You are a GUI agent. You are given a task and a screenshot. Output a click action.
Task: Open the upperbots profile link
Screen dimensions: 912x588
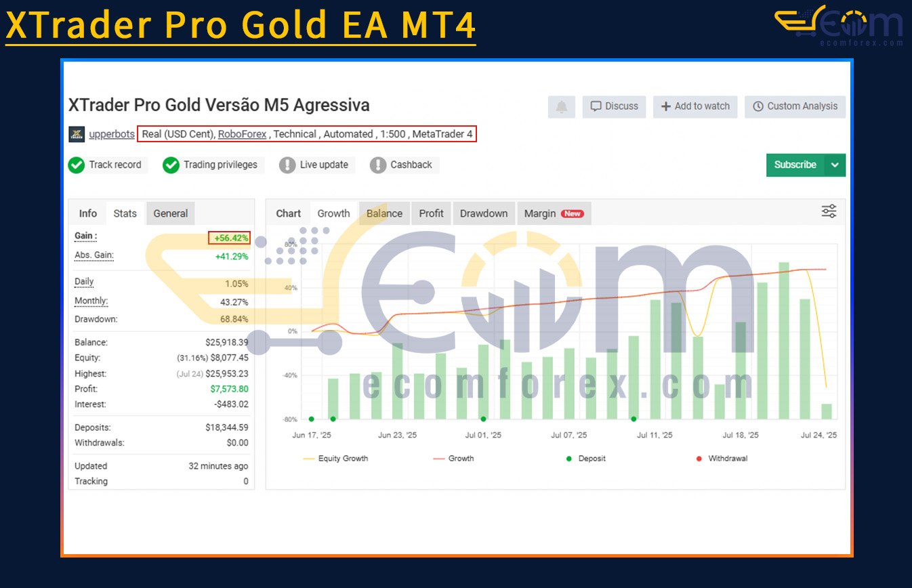click(x=112, y=134)
